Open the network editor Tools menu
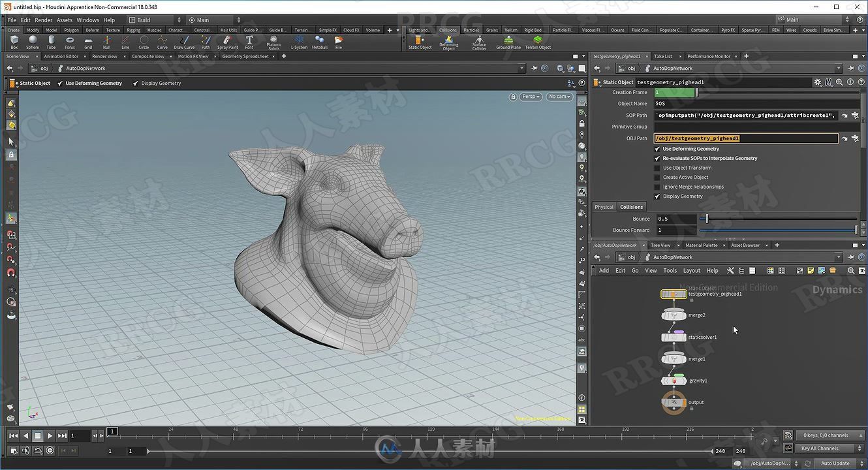Image resolution: width=868 pixels, height=470 pixels. coord(670,270)
